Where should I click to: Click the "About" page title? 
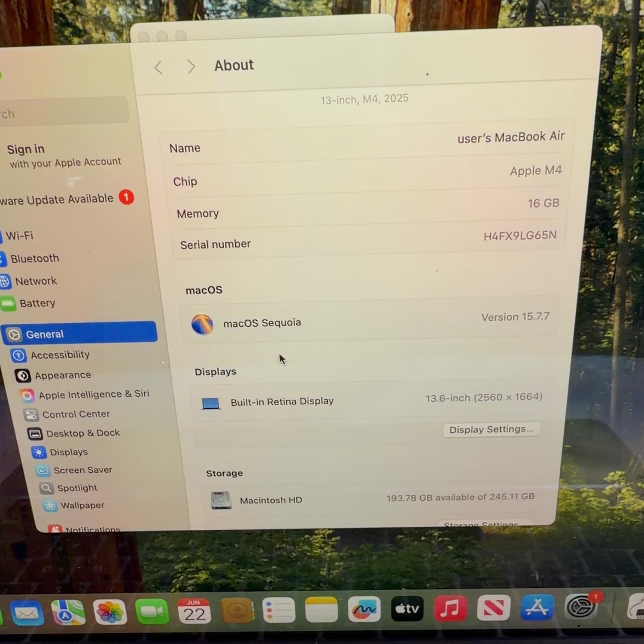click(234, 65)
